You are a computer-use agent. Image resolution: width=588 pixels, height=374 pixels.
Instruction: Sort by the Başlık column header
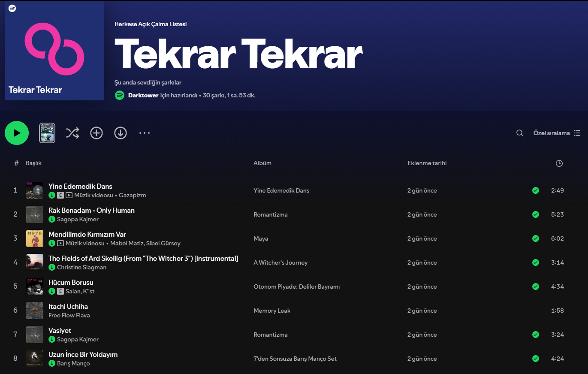33,163
